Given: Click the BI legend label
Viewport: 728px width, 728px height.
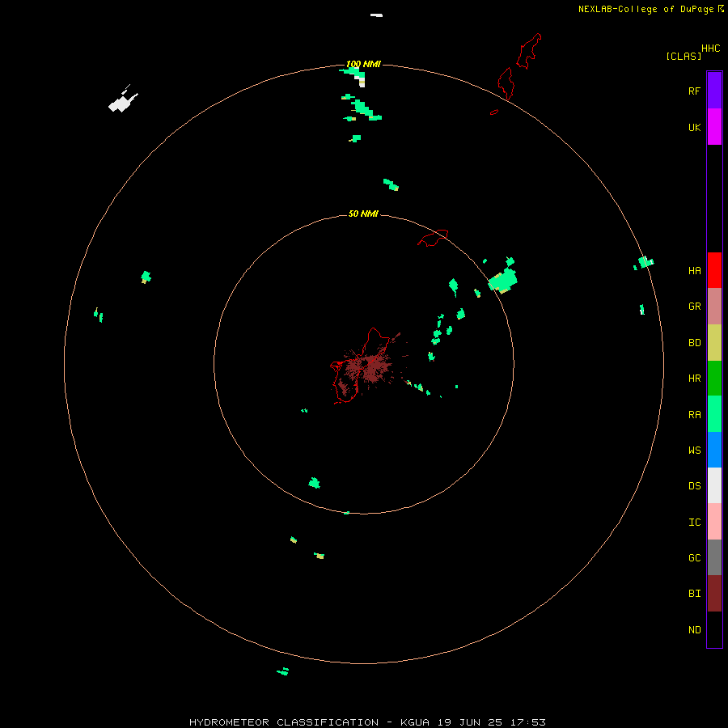Looking at the screenshot, I should point(694,594).
